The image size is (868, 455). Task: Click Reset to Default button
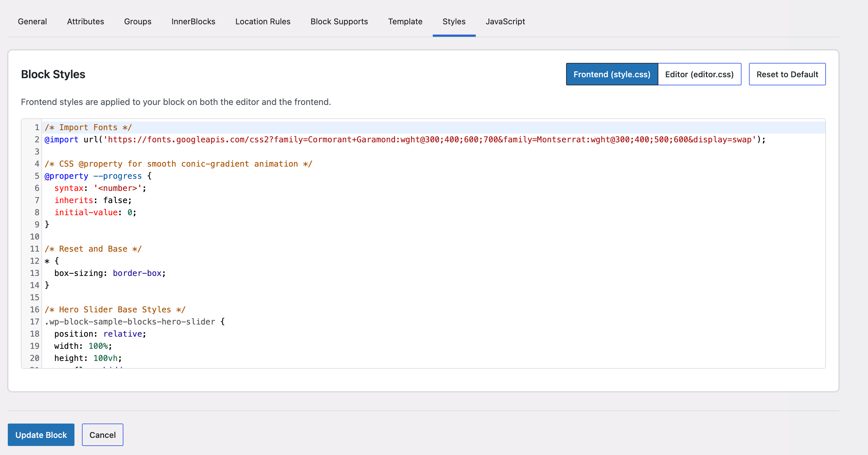coord(788,74)
